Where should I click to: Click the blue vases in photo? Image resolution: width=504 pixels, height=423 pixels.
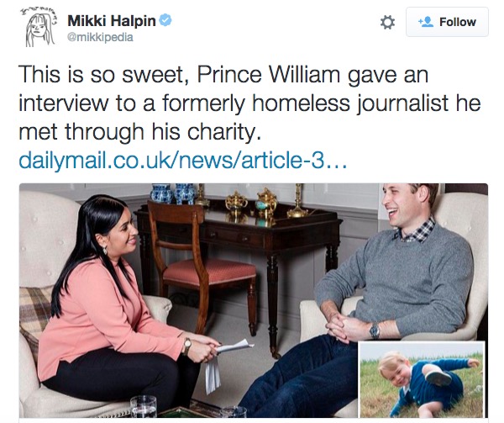[172, 193]
